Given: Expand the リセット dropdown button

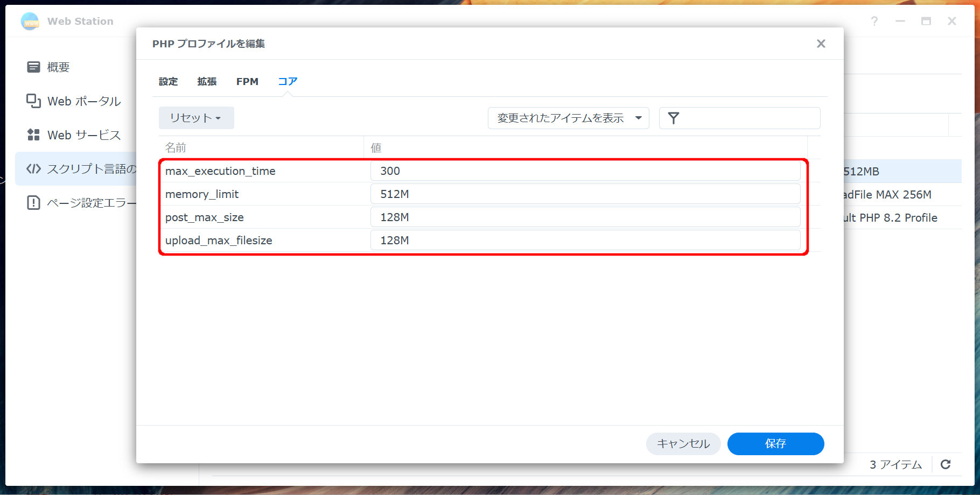Looking at the screenshot, I should point(196,118).
